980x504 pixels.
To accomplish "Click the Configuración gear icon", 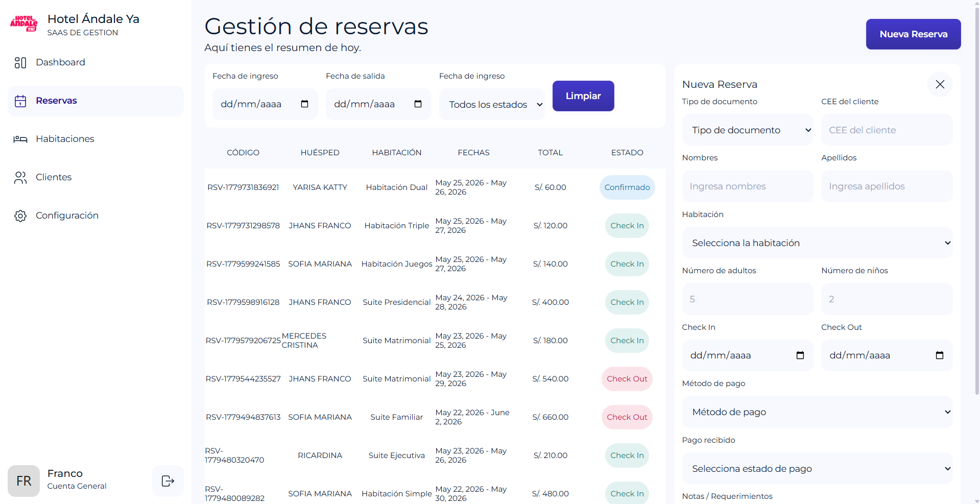I will (20, 215).
